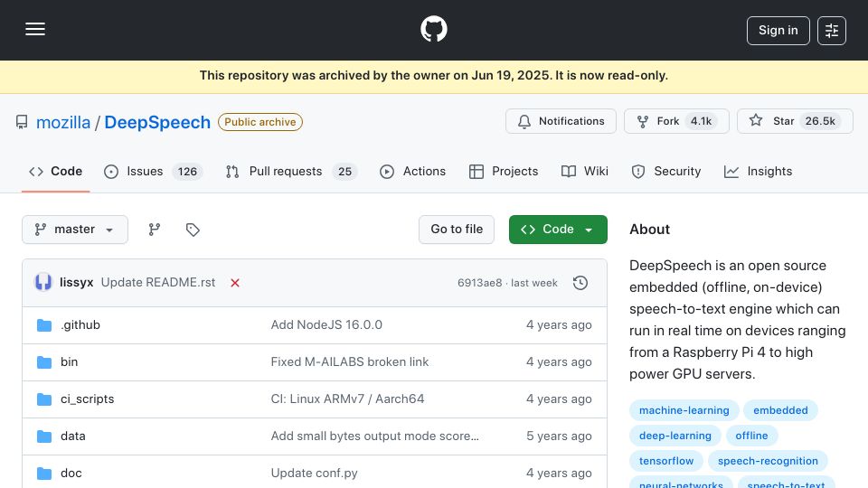The height and width of the screenshot is (488, 868).
Task: Click the About heading
Action: tap(649, 229)
